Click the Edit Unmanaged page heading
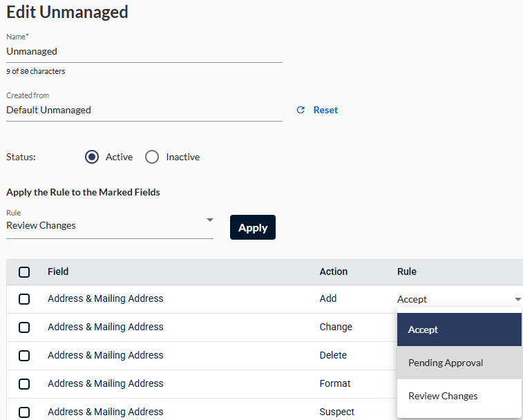 (67, 12)
